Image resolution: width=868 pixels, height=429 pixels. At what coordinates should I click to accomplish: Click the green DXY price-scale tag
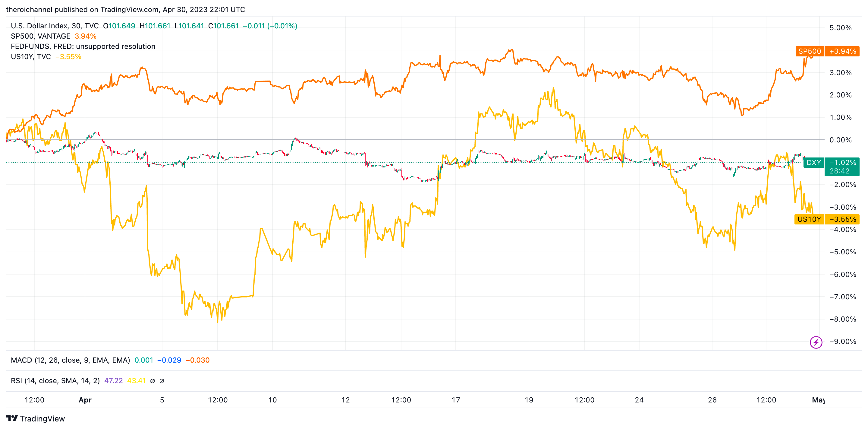pyautogui.click(x=813, y=163)
